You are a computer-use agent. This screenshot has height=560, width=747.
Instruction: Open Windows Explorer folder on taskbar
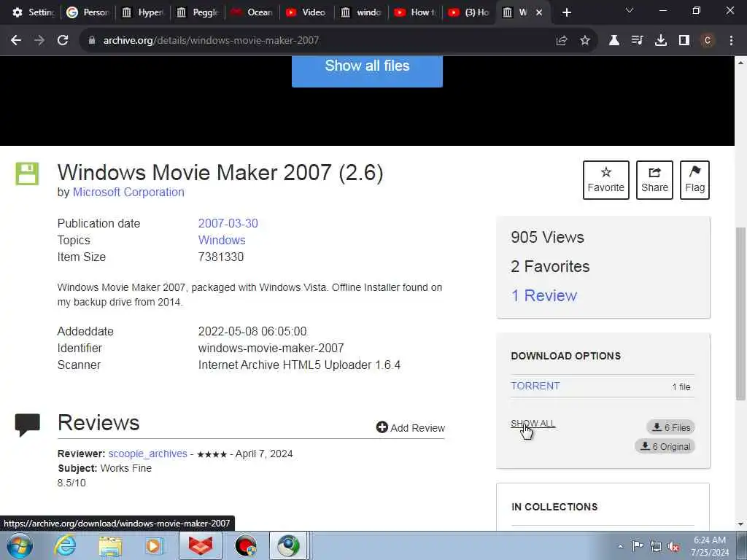pyautogui.click(x=111, y=545)
